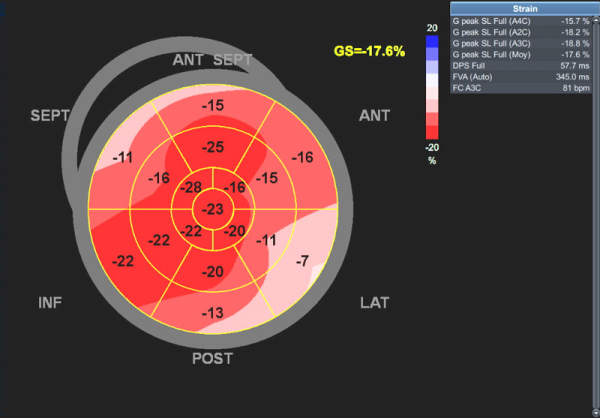Click the ANT SEPT wall label
This screenshot has width=600, height=418.
(x=212, y=60)
